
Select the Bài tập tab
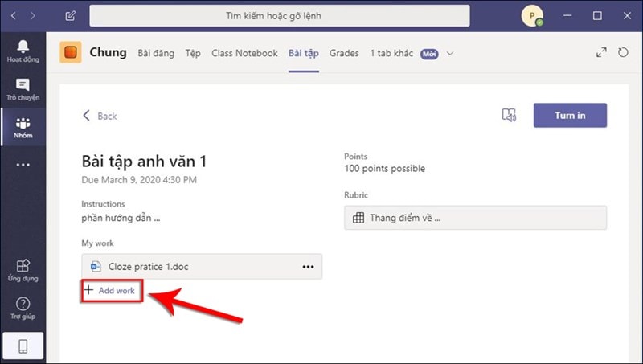304,53
